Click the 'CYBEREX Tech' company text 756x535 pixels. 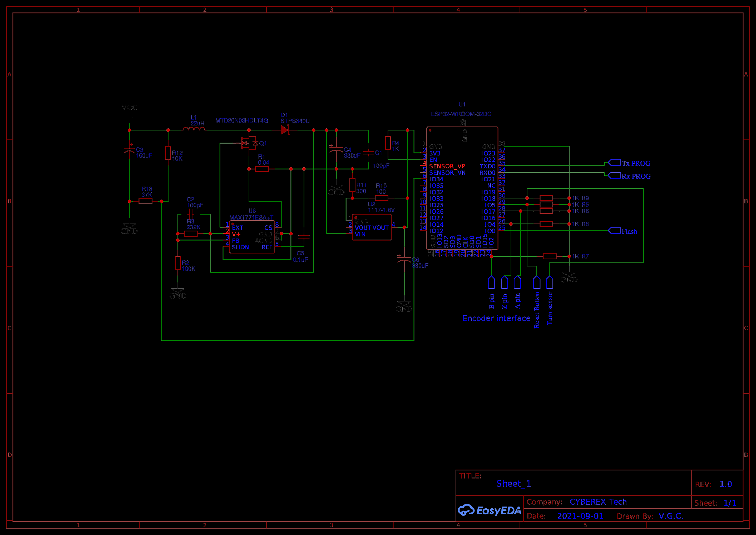(x=598, y=502)
